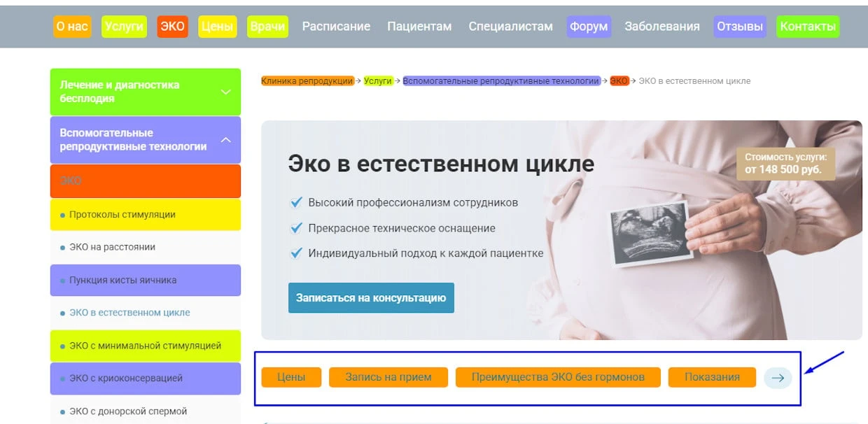Go to ЭКО in top navigation

172,27
